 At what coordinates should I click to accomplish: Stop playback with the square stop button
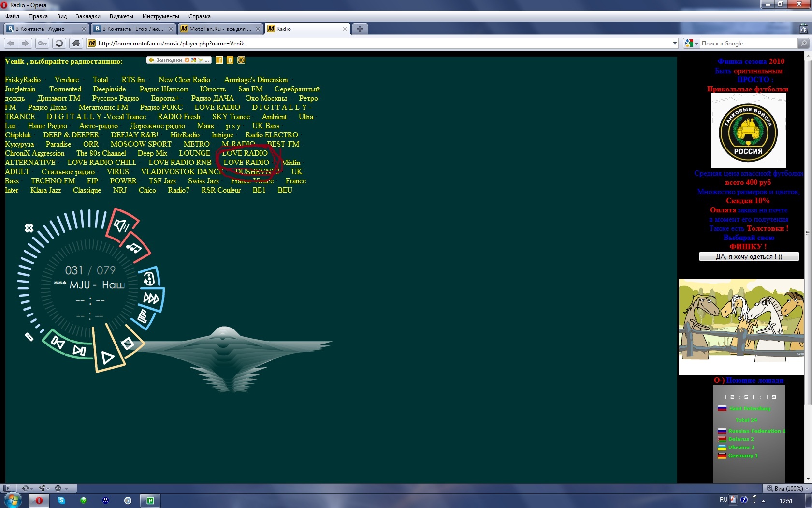[128, 344]
